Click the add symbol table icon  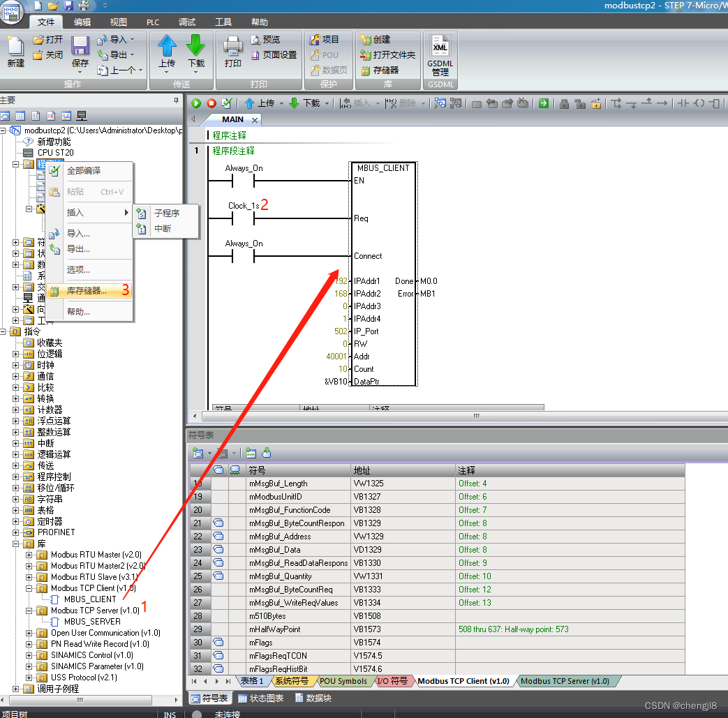(198, 453)
